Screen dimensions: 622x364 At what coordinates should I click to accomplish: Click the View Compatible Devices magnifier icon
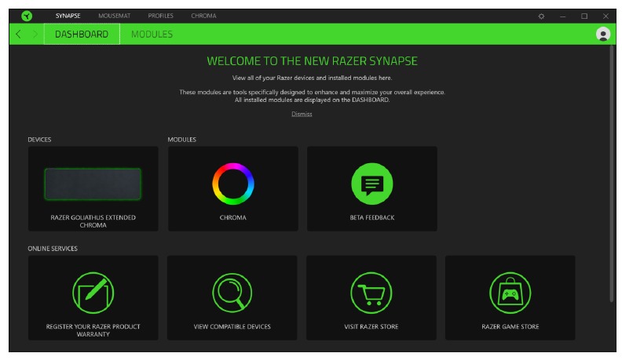(x=232, y=293)
